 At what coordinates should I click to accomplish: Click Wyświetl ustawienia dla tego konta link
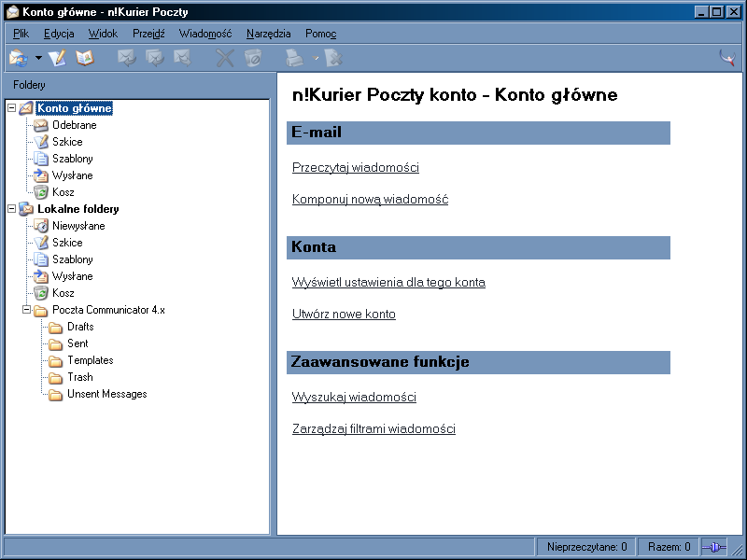coord(388,283)
